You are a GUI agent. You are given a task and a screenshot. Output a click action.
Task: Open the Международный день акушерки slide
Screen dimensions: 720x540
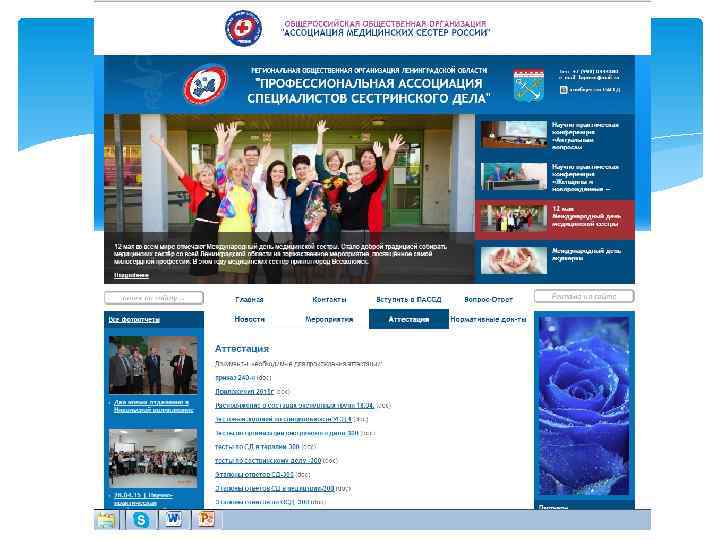pyautogui.click(x=555, y=260)
